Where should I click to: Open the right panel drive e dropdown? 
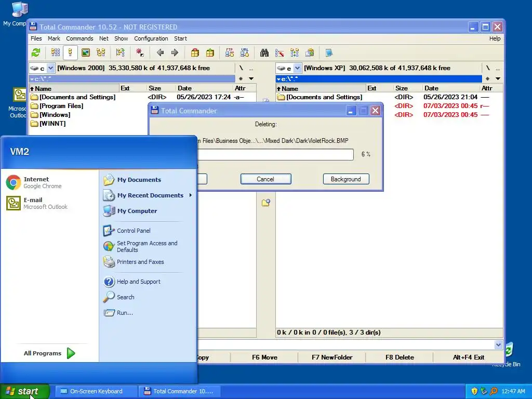[x=298, y=68]
